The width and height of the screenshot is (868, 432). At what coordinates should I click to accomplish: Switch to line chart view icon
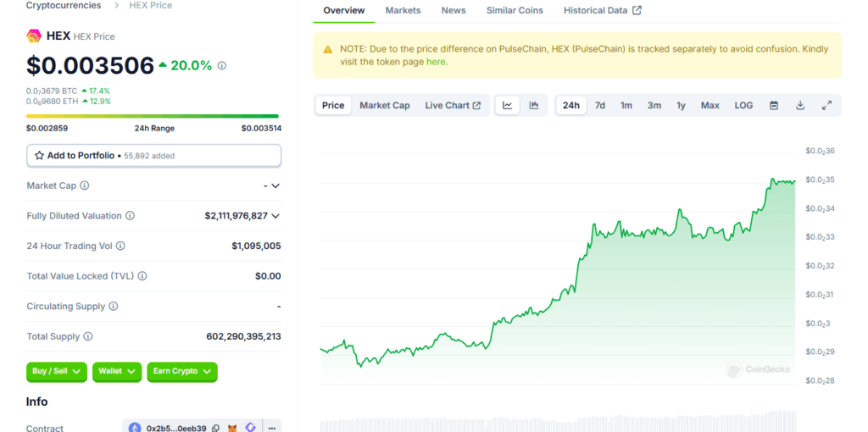coord(508,105)
